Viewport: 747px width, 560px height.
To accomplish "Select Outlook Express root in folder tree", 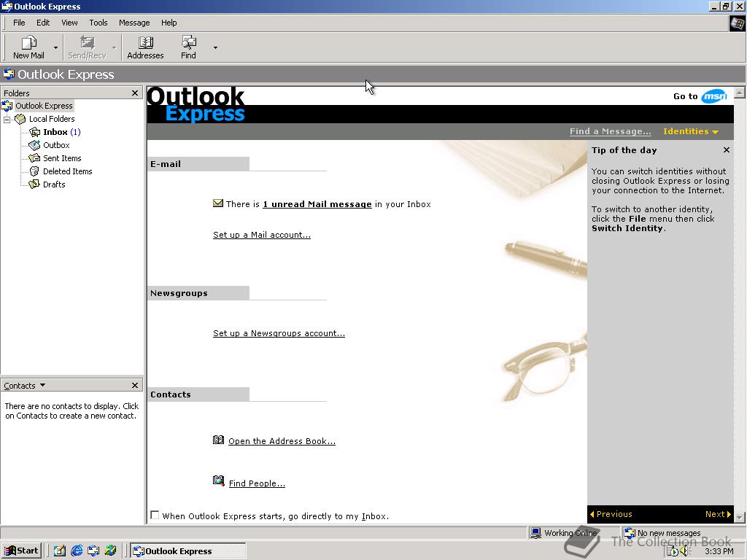I will point(44,106).
